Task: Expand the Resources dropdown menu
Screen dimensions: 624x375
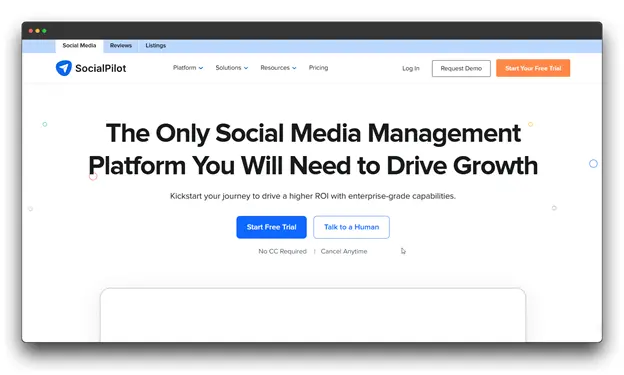Action: [278, 68]
